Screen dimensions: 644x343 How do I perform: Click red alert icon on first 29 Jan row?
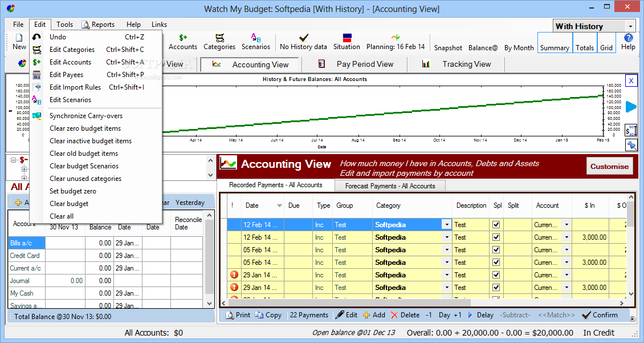tap(234, 275)
